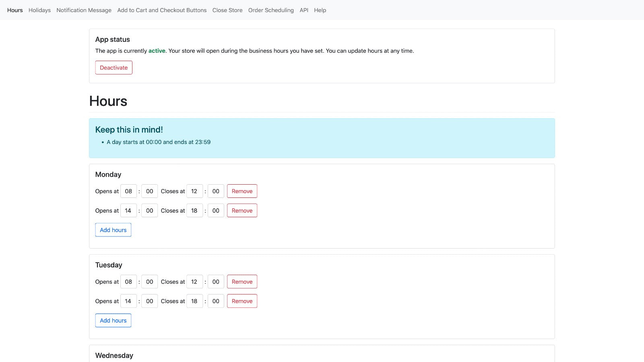Screen dimensions: 644x362
Task: Edit Monday's opening hour field showing 08
Action: coord(128,191)
